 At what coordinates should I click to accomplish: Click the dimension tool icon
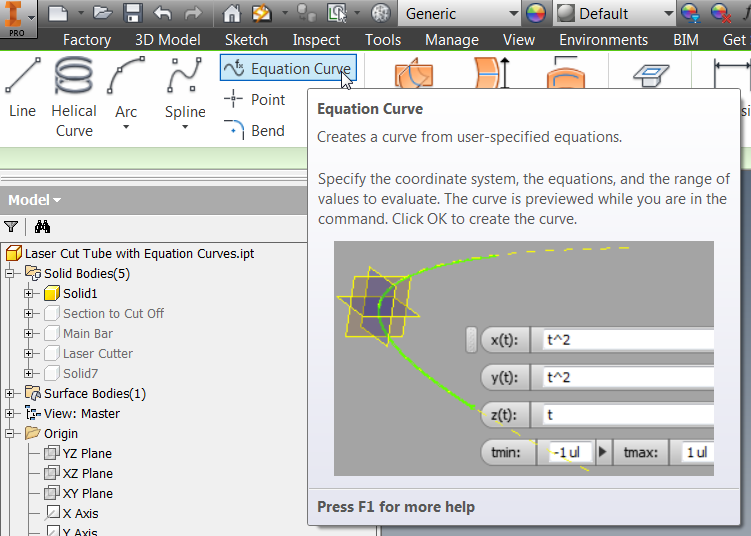(732, 73)
